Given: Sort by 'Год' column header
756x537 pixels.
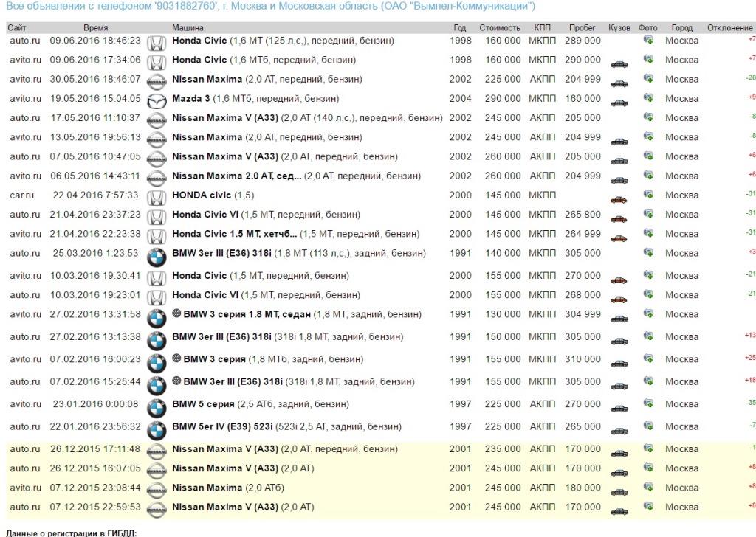Looking at the screenshot, I should 460,28.
